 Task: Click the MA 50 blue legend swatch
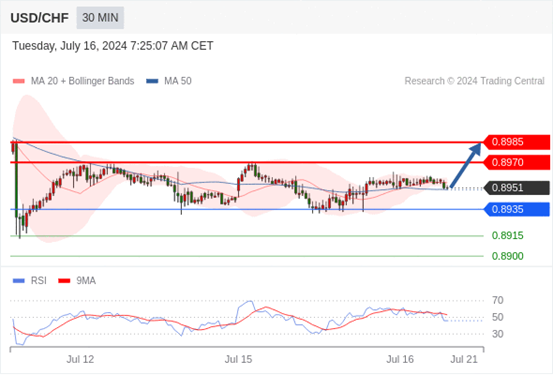[152, 81]
